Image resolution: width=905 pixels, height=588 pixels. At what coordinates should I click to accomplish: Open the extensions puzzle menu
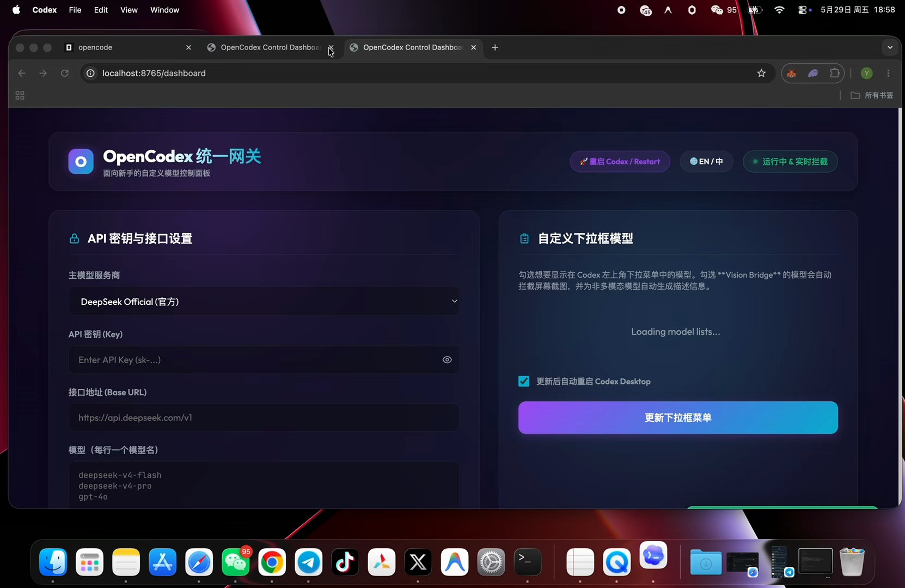point(835,73)
